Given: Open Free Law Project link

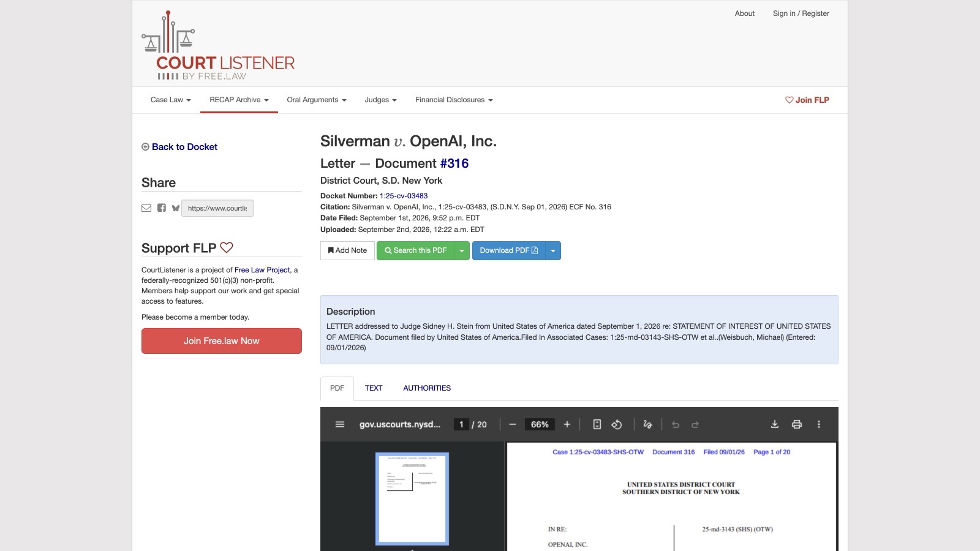Looking at the screenshot, I should [x=262, y=270].
